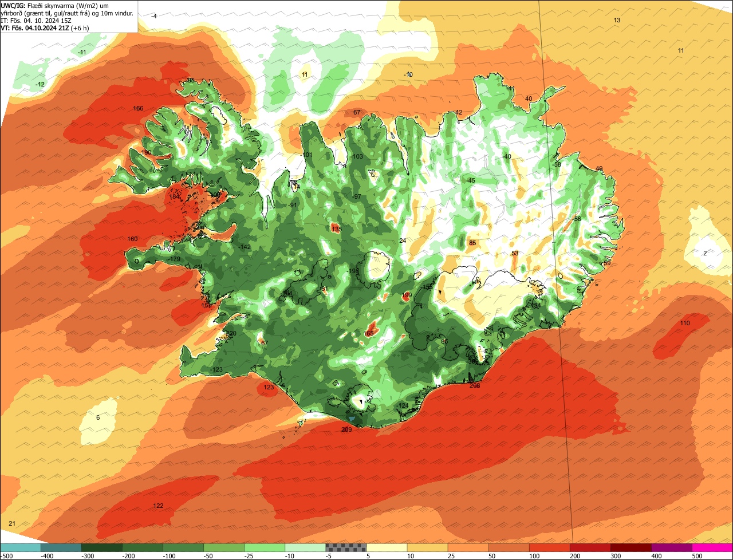The image size is (733, 560).
Task: Click the '209' value on south coast
Action: click(346, 430)
